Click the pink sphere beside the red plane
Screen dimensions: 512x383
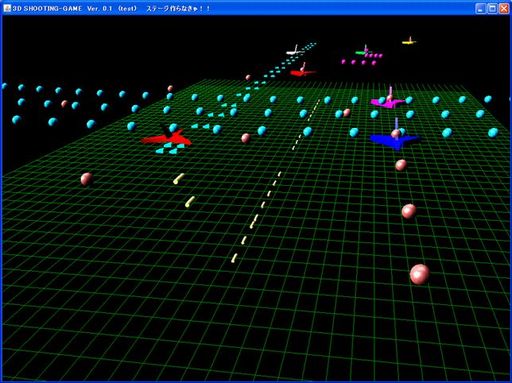tap(246, 138)
